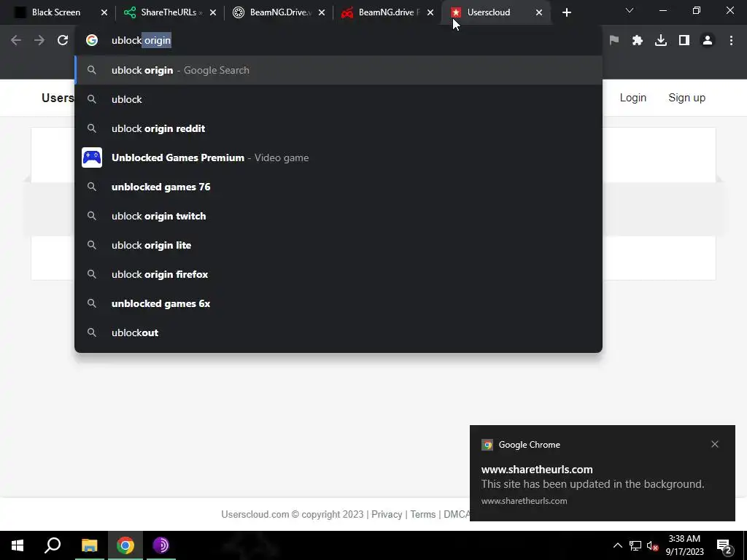Close the BeamNG.Drive.v tab
Viewport: 747px width, 560px height.
[322, 13]
